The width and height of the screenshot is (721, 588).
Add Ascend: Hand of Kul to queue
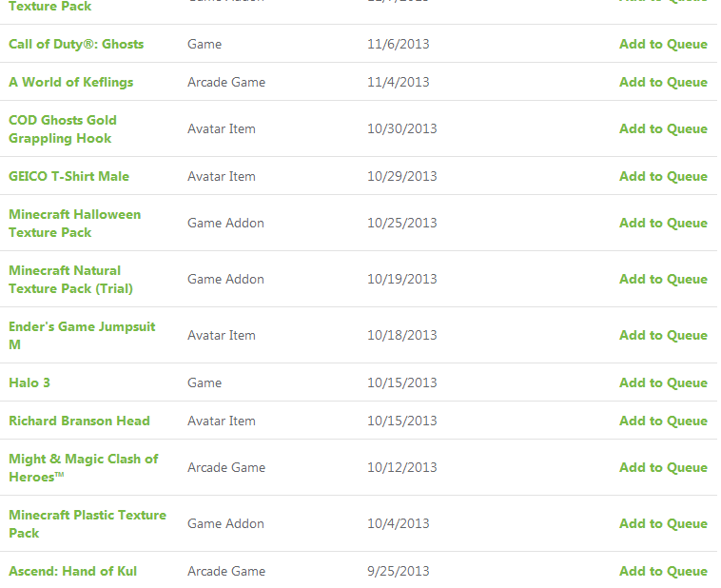[663, 571]
